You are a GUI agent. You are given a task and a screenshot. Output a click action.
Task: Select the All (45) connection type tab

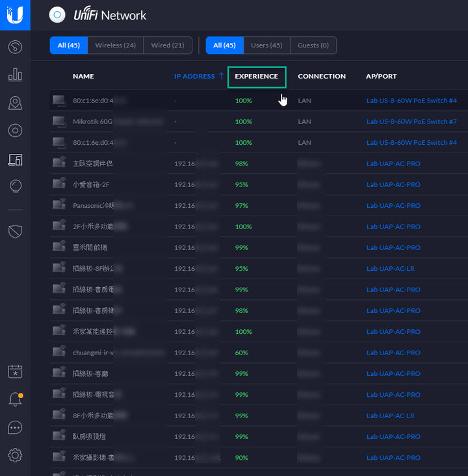click(69, 45)
